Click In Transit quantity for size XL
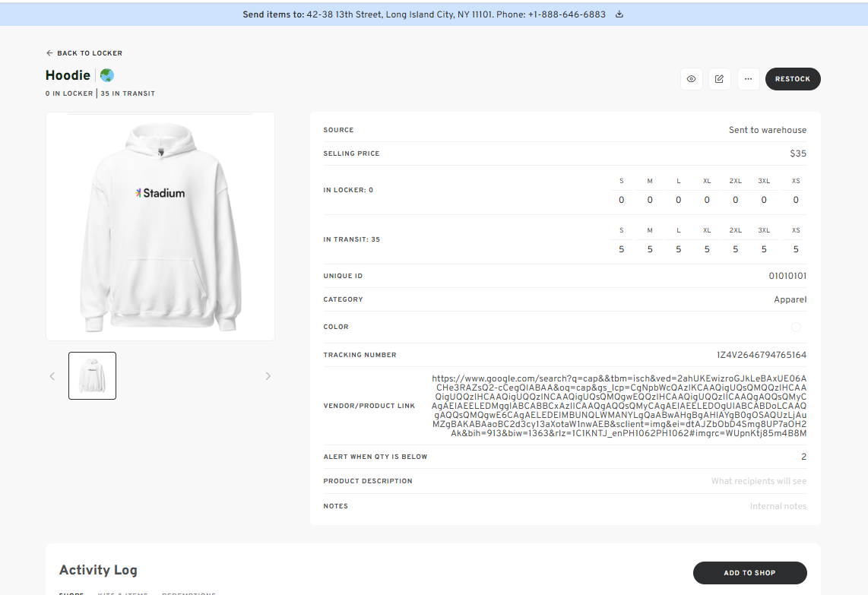 (x=707, y=249)
